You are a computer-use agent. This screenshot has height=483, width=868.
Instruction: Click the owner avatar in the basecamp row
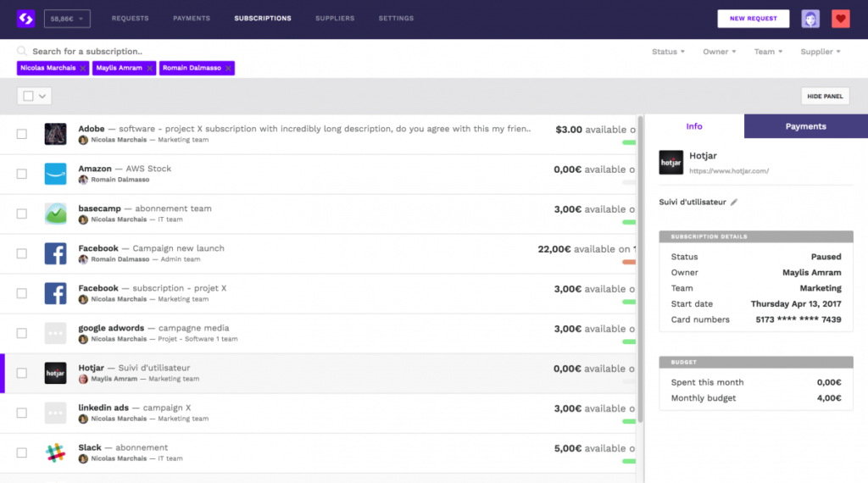click(83, 219)
